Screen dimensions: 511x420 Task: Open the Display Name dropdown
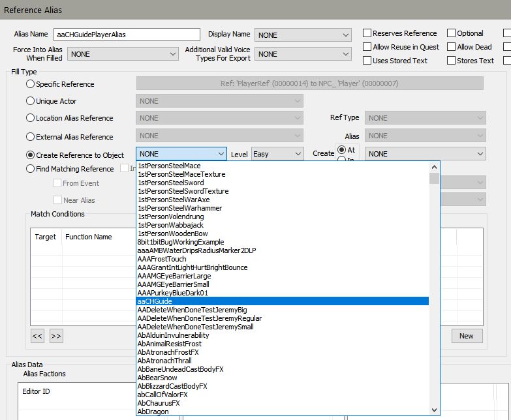[303, 35]
